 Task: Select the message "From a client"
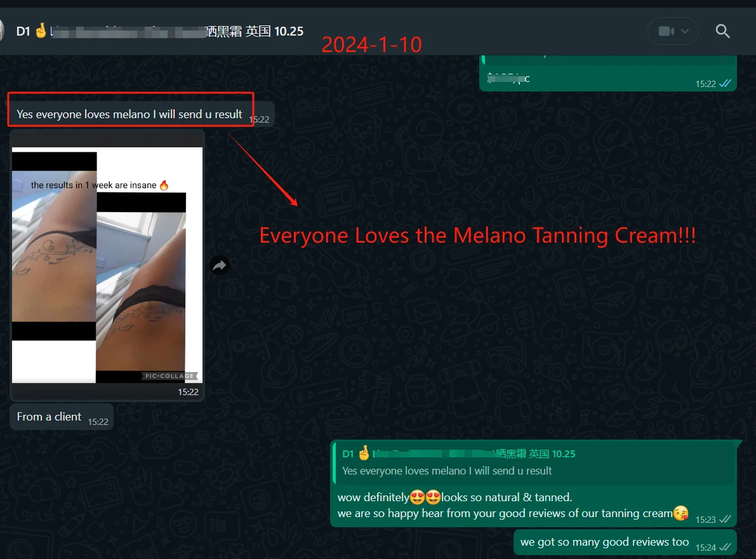[x=62, y=417]
